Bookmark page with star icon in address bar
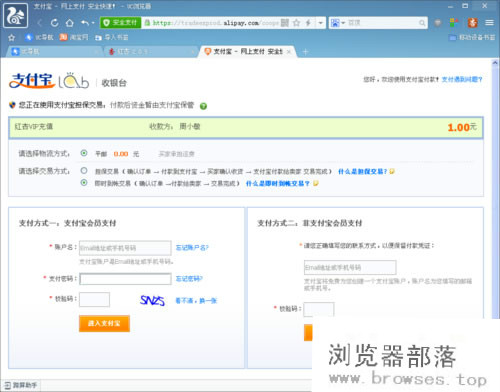500x392 pixels. coord(296,23)
